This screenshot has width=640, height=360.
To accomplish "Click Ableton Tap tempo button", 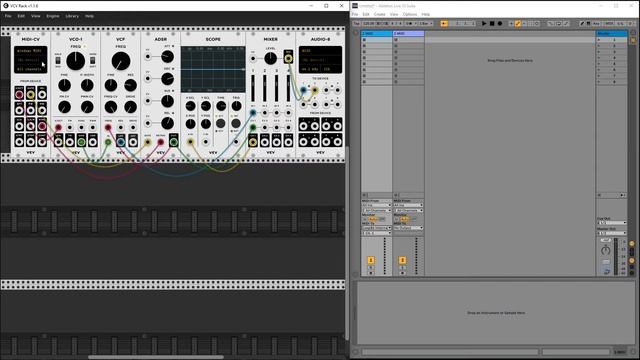I will 356,24.
